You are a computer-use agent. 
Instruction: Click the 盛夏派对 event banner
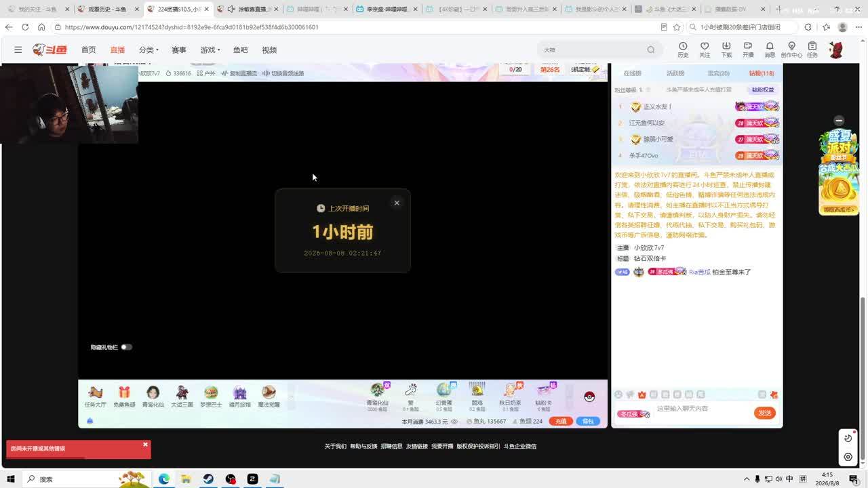coord(839,171)
